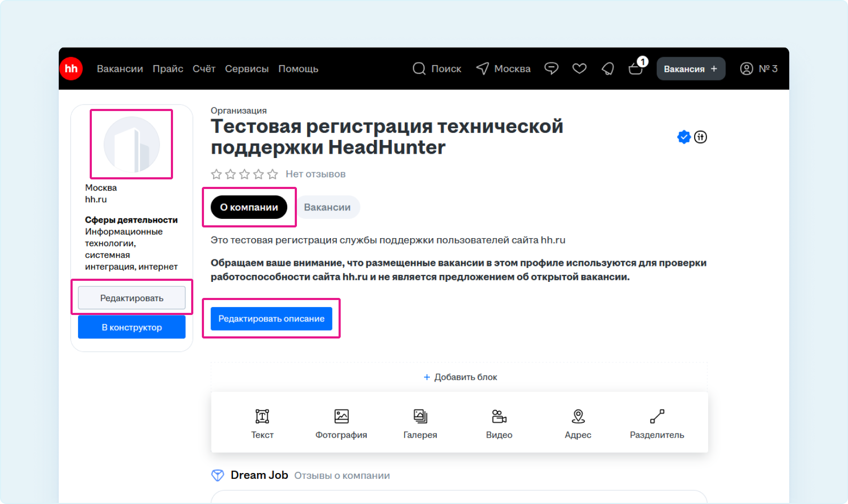Open the Счёт menu item

pos(204,69)
